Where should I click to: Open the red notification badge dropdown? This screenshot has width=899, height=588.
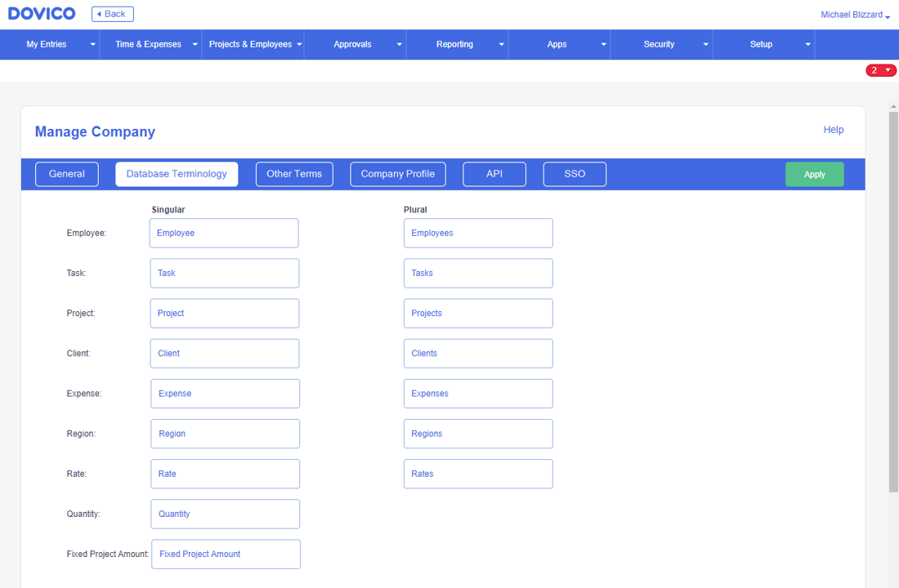click(880, 70)
